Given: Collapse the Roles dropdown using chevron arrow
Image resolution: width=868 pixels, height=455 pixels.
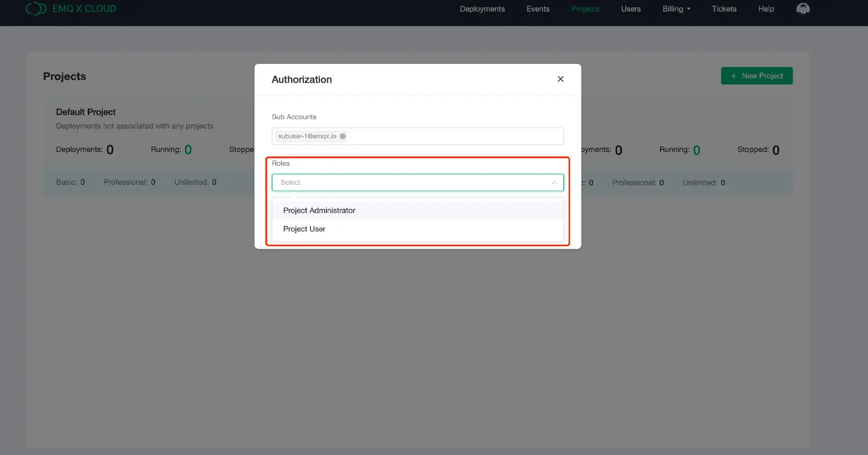Looking at the screenshot, I should point(554,183).
